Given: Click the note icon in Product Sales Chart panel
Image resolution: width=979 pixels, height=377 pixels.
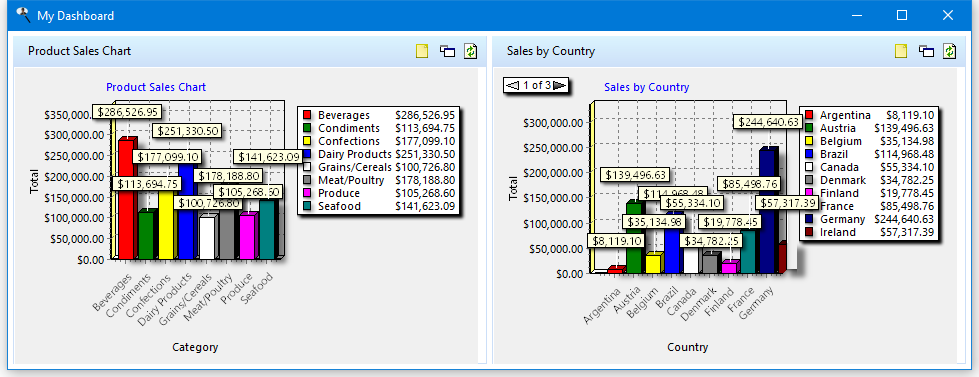Looking at the screenshot, I should tap(422, 51).
